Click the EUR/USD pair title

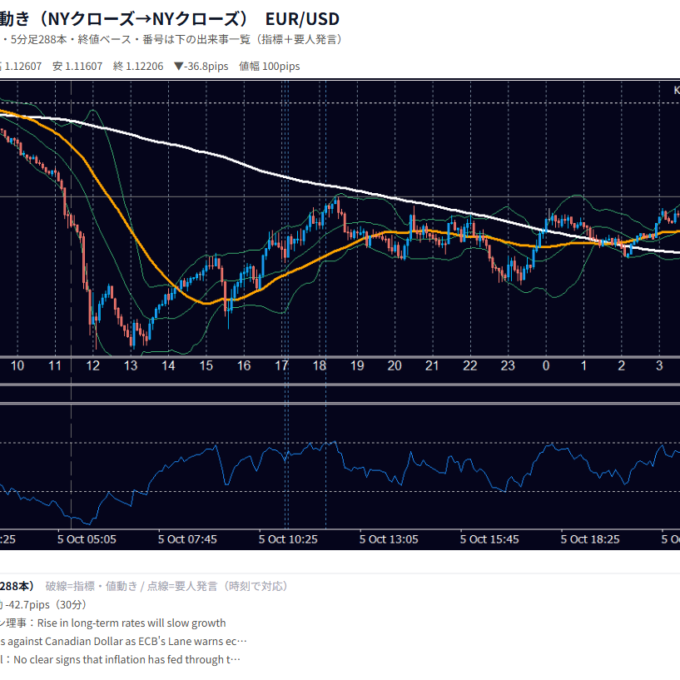[302, 19]
